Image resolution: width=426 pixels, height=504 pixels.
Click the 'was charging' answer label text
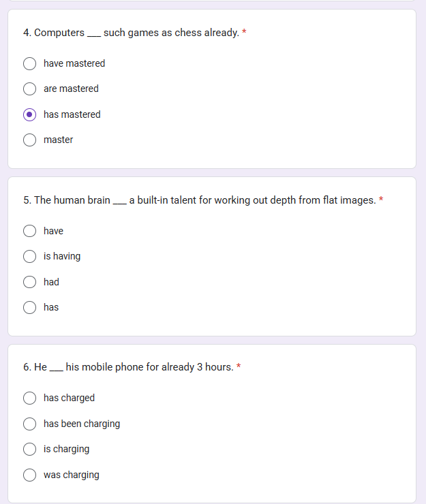click(72, 475)
